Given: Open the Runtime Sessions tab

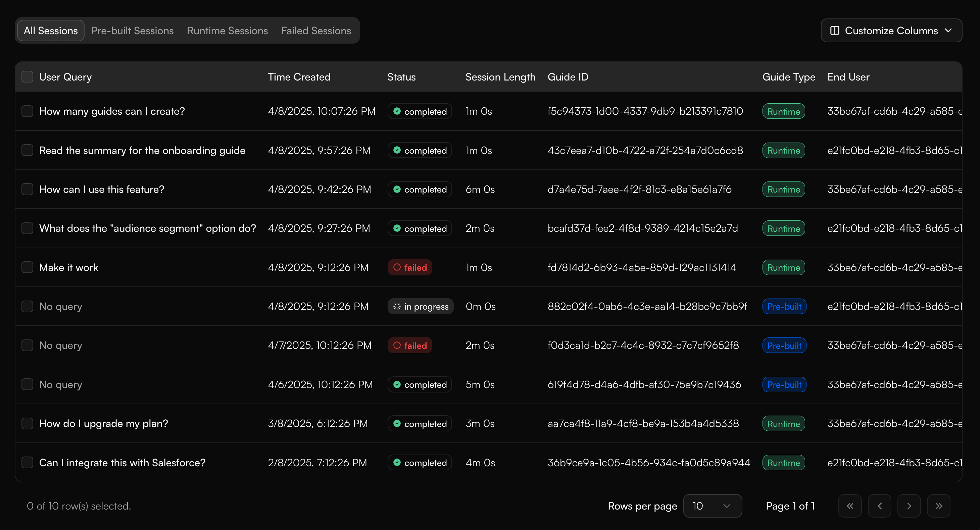Looking at the screenshot, I should point(228,31).
